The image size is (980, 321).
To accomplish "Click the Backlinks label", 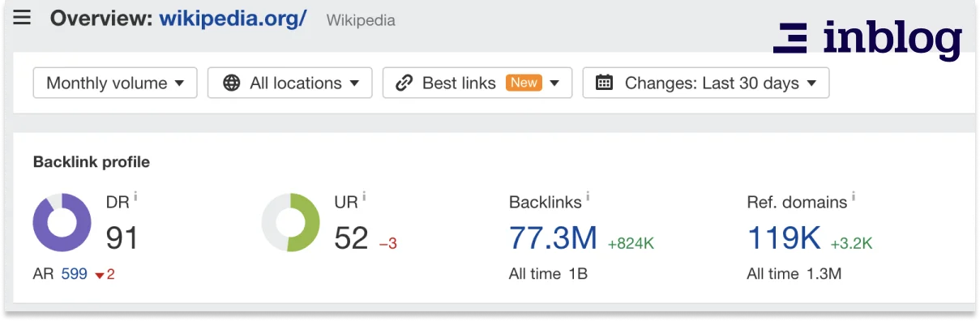I will point(546,202).
